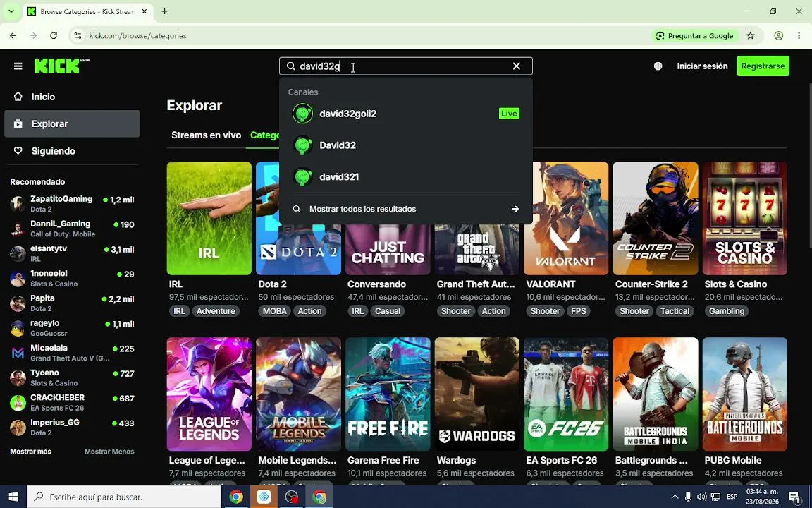Screen dimensions: 812x508
Task: Click Casual tag under Conversando
Action: click(388, 311)
